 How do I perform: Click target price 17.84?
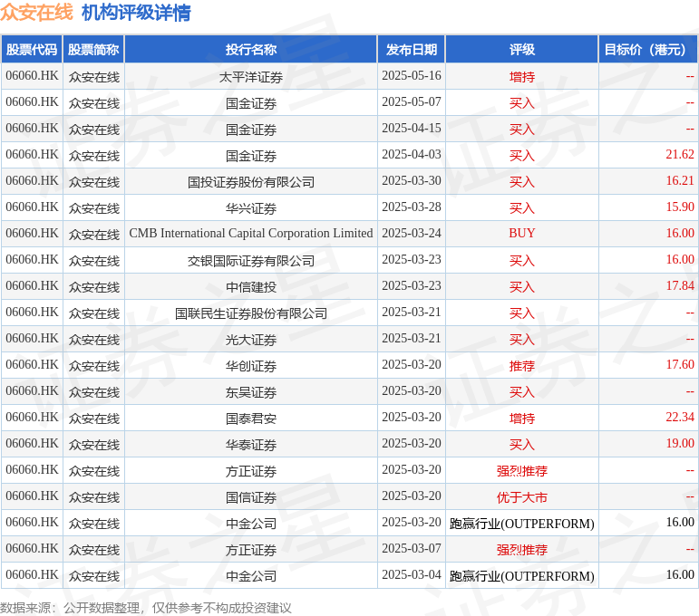click(680, 286)
